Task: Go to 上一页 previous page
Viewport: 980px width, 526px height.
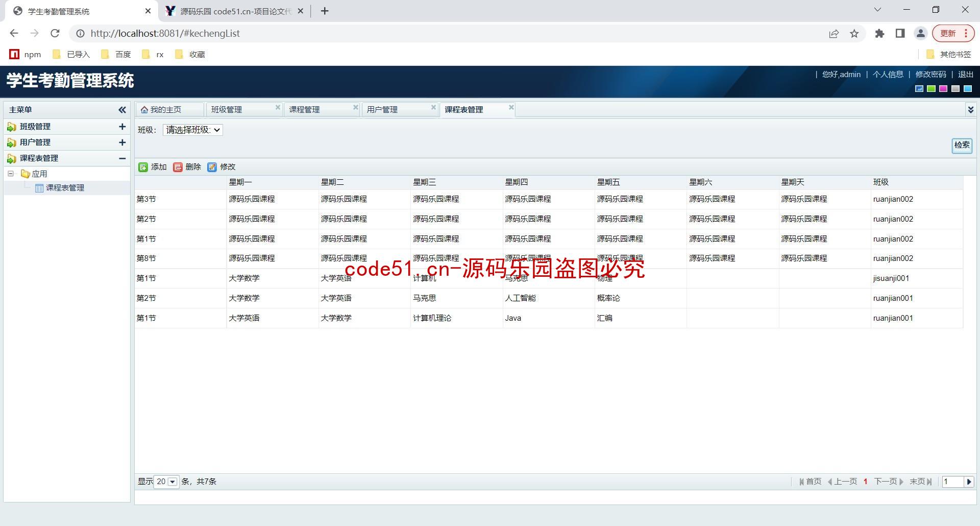Action: 842,482
